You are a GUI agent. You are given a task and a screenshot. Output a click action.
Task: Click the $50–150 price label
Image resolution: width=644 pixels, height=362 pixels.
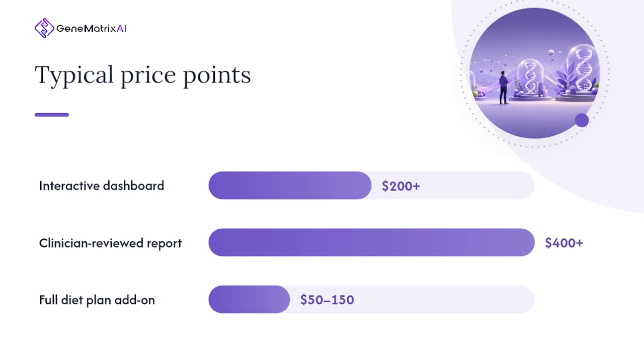[327, 300]
